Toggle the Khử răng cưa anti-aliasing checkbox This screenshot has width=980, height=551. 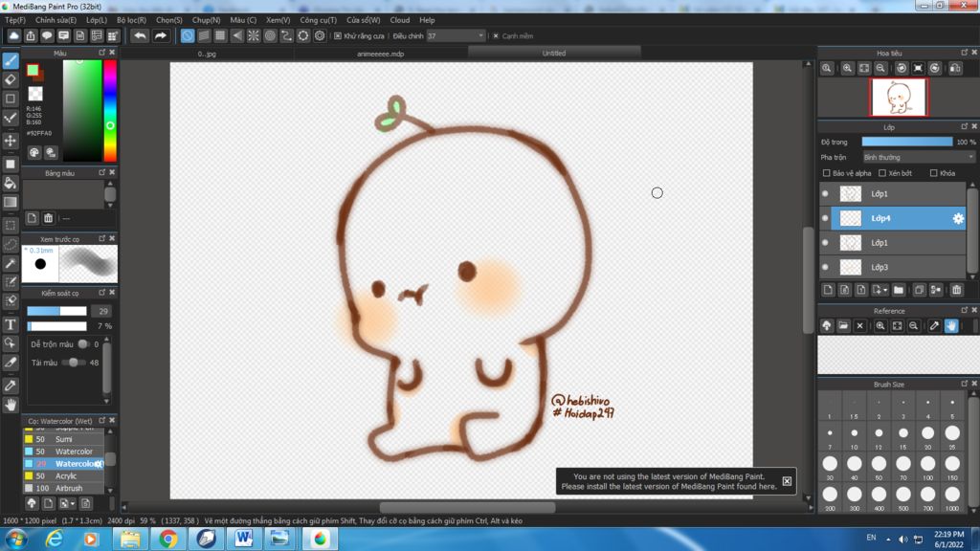338,36
